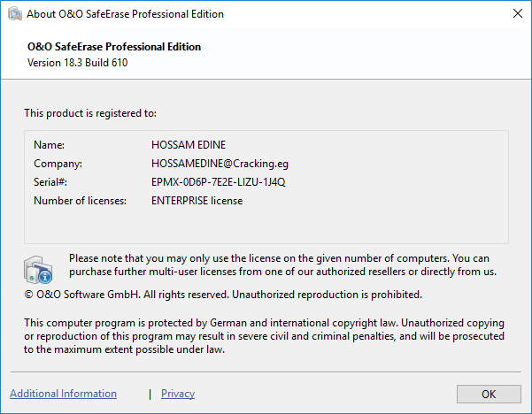Click the O&O SafeErase Professional Edition heading

(114, 47)
